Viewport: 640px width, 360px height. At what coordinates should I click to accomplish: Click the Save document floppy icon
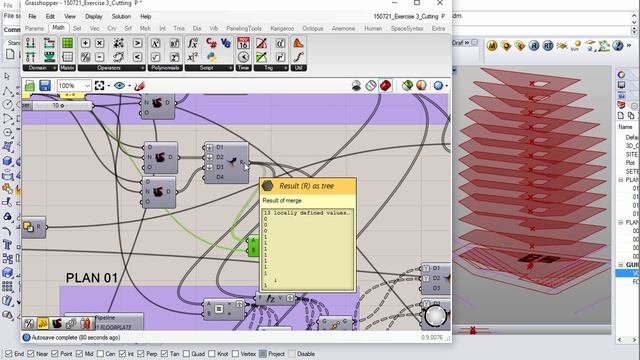[x=44, y=86]
